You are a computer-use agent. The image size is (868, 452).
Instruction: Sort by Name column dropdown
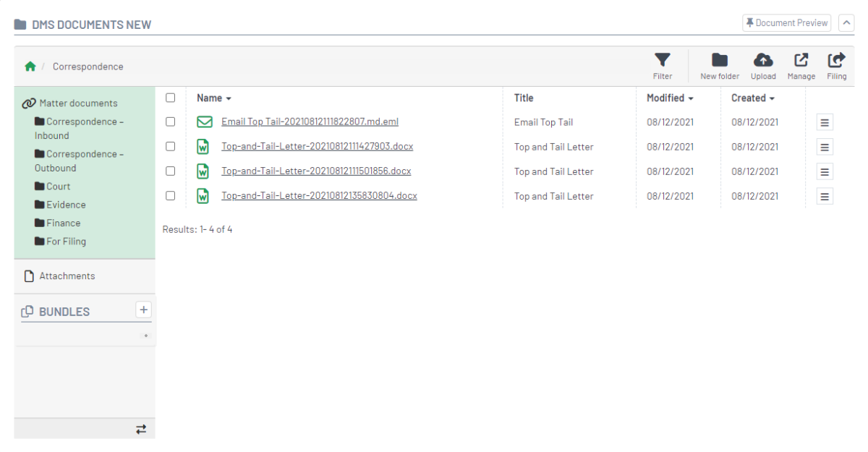(x=214, y=98)
